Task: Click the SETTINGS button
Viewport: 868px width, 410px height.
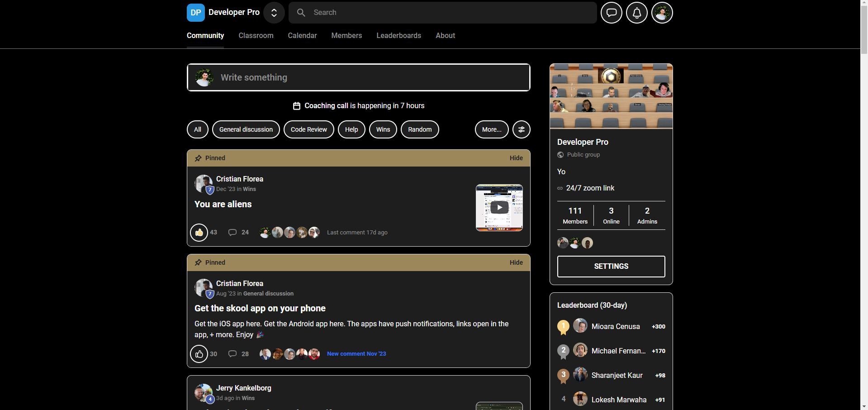Action: pyautogui.click(x=611, y=267)
